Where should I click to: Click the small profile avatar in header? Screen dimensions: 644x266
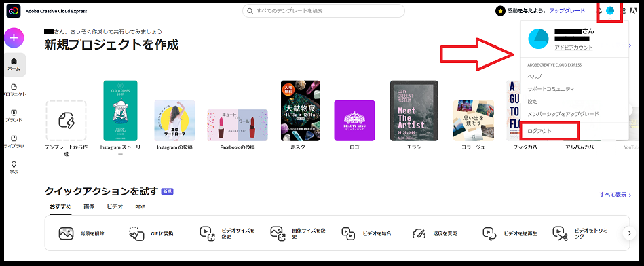coord(610,11)
